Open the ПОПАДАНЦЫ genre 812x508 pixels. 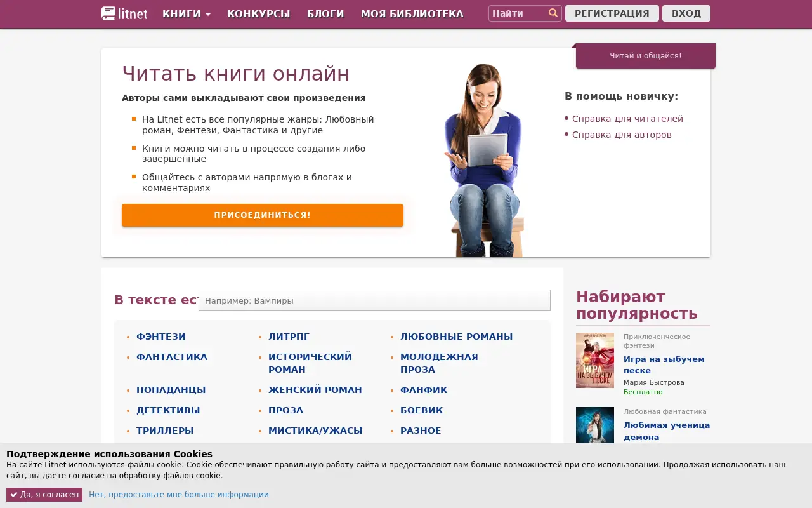point(171,390)
